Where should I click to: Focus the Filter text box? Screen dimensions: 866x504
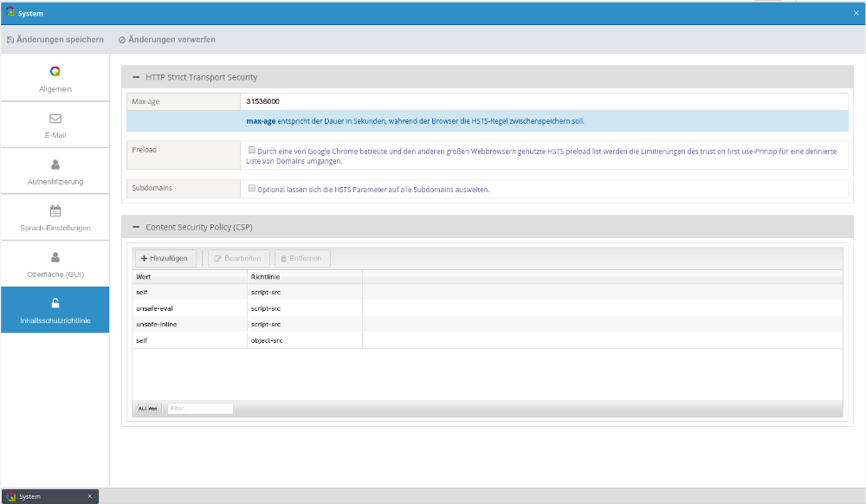[200, 408]
